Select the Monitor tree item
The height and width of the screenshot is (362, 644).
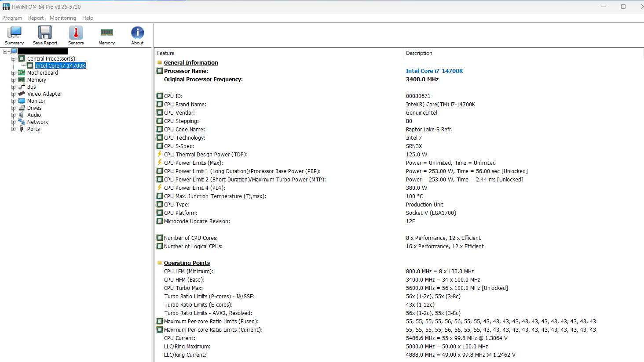click(36, 101)
